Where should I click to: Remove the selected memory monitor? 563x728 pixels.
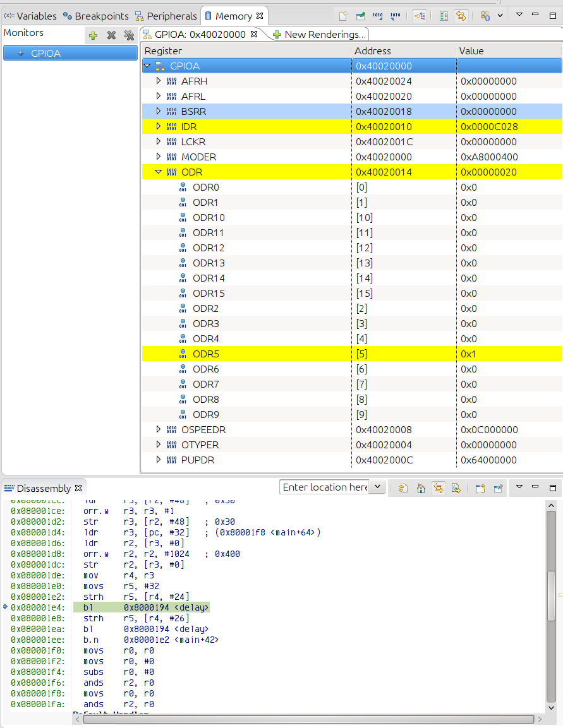tap(111, 35)
